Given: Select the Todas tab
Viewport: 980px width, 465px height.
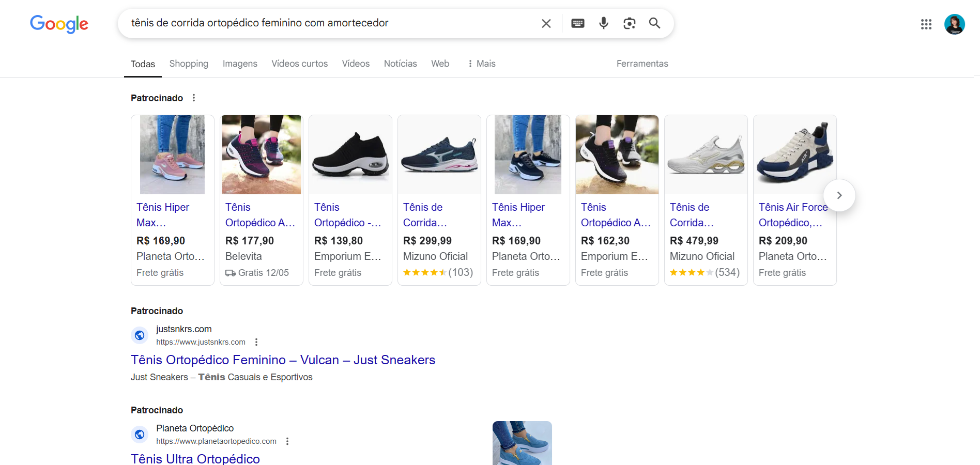Looking at the screenshot, I should [143, 64].
